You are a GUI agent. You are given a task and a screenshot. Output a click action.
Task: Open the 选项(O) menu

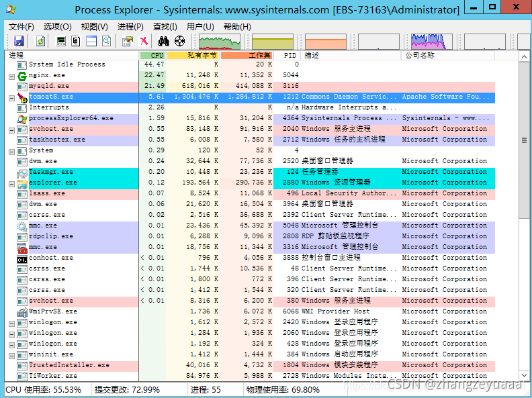click(x=57, y=27)
